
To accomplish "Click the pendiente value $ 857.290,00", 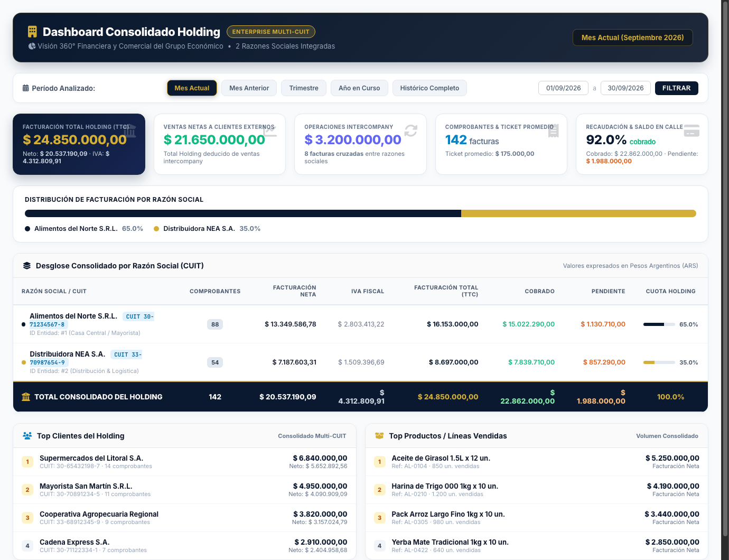I will (x=604, y=362).
